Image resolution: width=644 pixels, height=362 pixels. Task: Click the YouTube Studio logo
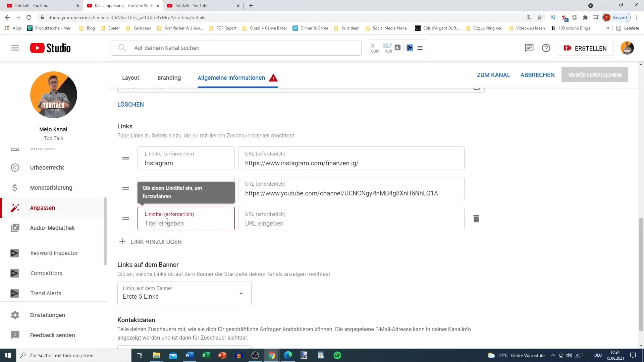50,48
